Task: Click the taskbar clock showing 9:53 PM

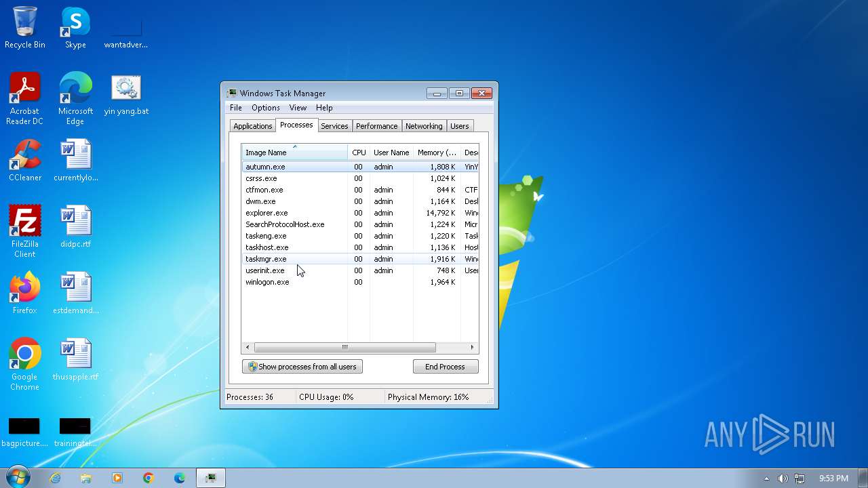Action: [x=833, y=479]
